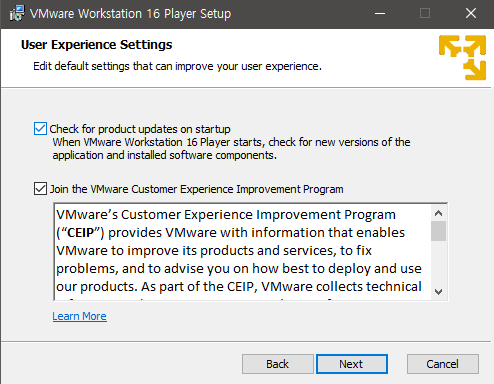Close the VMware Workstation 16 Player Setup window

[471, 14]
